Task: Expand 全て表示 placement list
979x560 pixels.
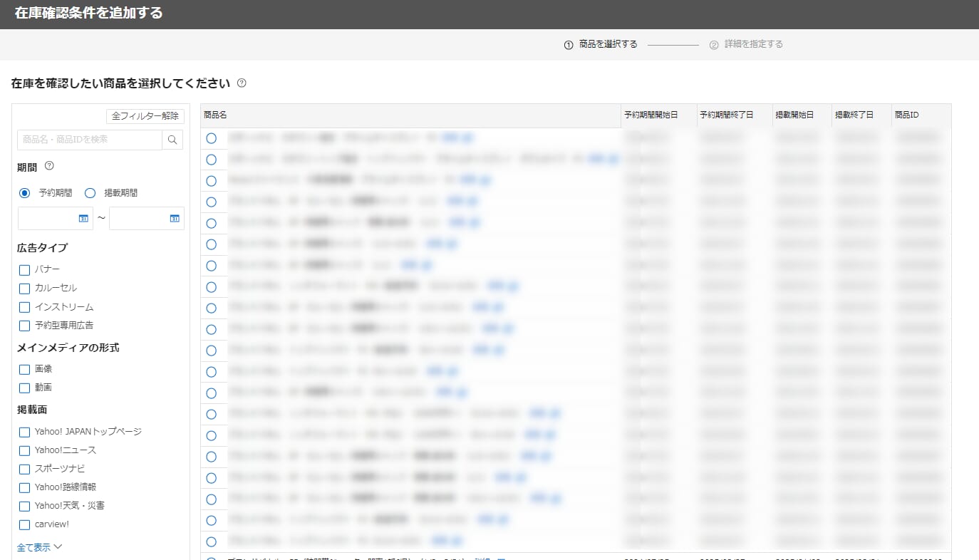Action: (40, 547)
